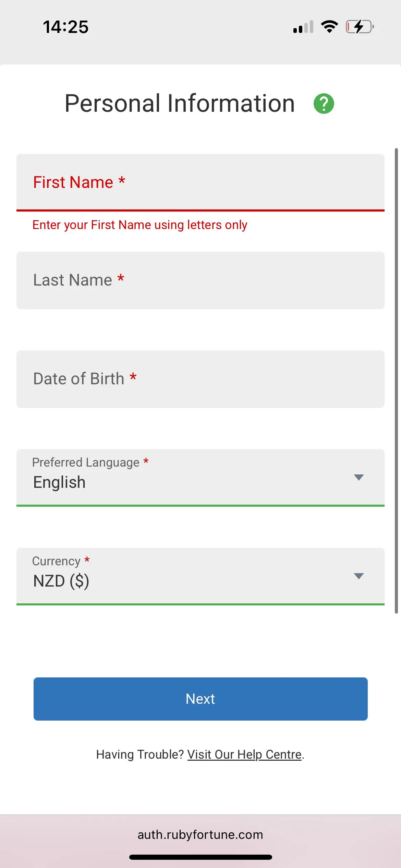401x868 pixels.
Task: Click the red First Name error message
Action: tap(140, 225)
